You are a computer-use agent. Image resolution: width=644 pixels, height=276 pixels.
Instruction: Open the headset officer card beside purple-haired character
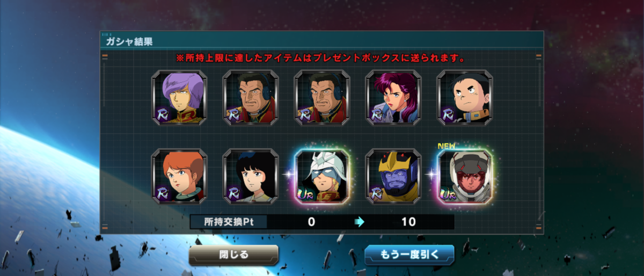coord(251,98)
